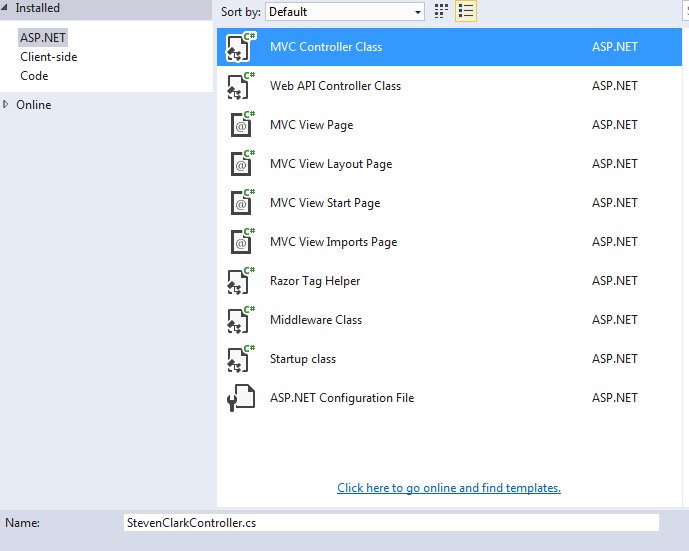Click the Razor Tag Helper icon
The width and height of the screenshot is (689, 551).
coord(241,281)
